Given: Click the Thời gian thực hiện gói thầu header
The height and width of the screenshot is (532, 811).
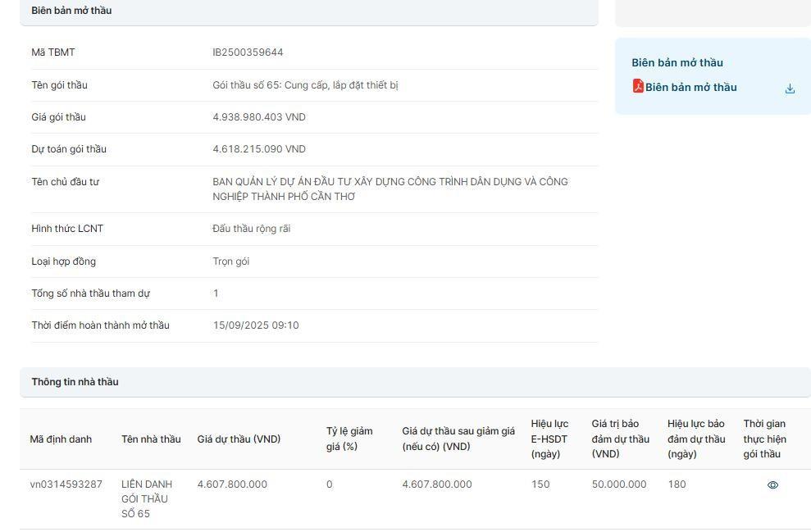Looking at the screenshot, I should (764, 439).
